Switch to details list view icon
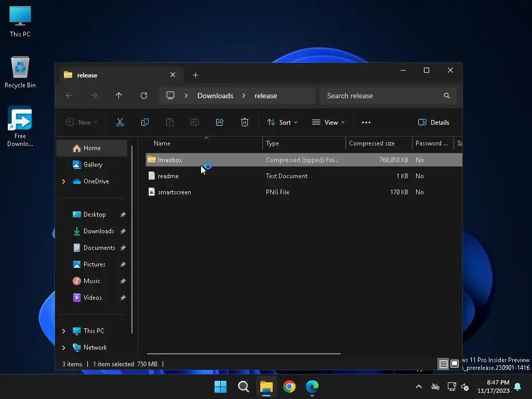Viewport: 532px width, 399px height. click(x=443, y=364)
